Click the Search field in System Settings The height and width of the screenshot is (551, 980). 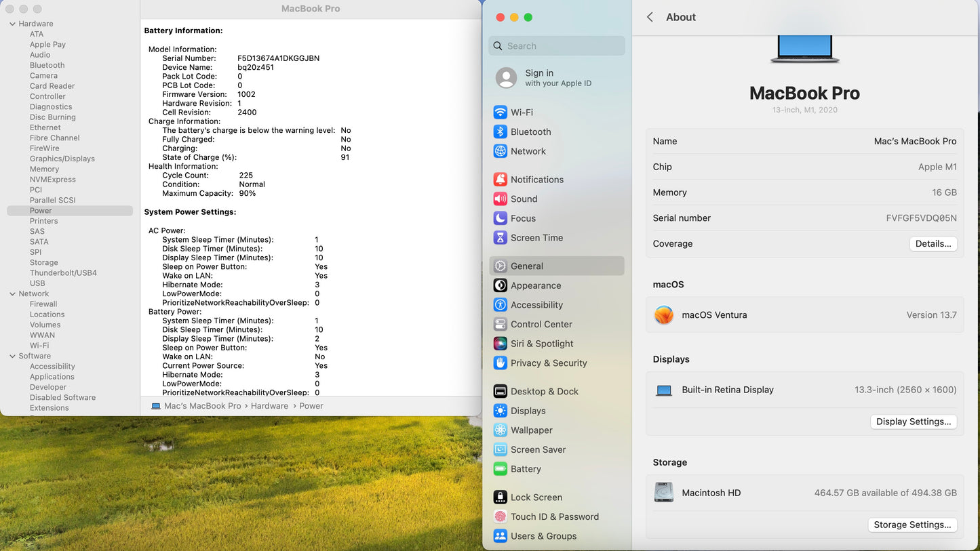click(x=557, y=46)
